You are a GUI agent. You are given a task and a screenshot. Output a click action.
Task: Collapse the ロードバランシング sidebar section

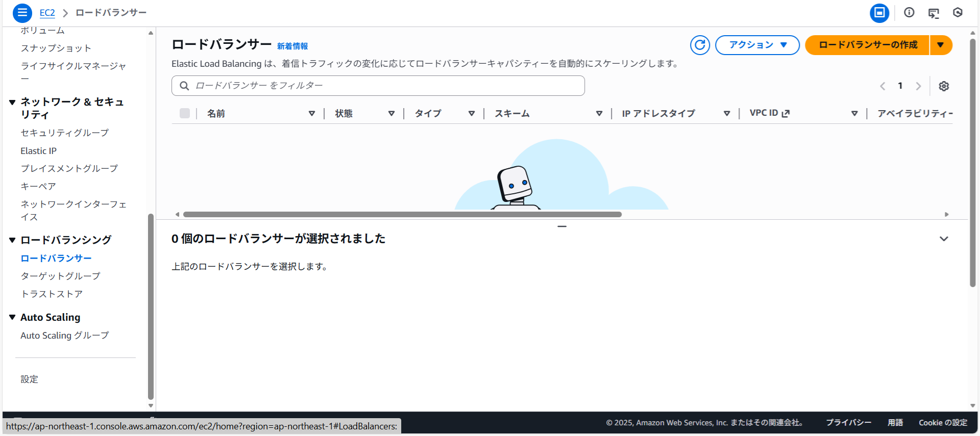[x=12, y=240]
